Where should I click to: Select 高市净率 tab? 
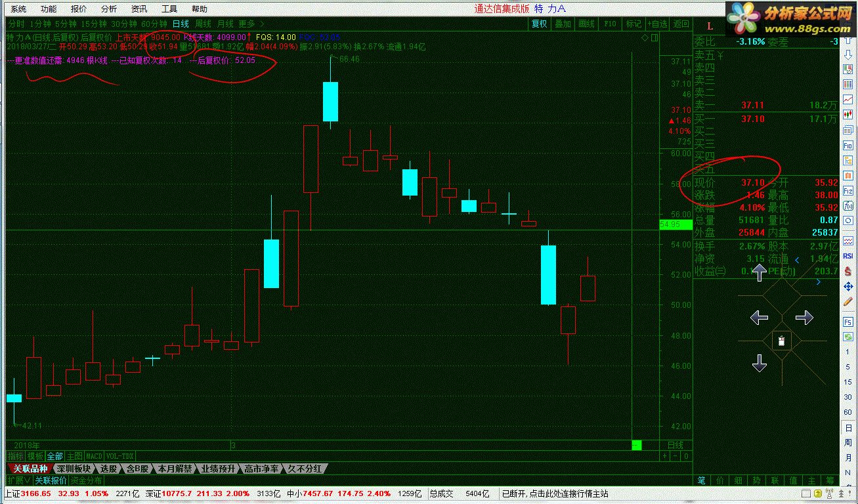262,469
